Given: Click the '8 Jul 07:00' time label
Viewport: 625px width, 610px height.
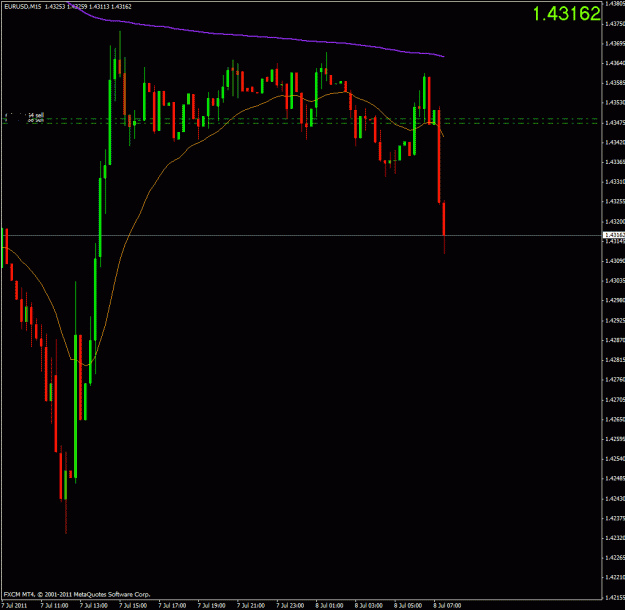Looking at the screenshot, I should (x=448, y=606).
